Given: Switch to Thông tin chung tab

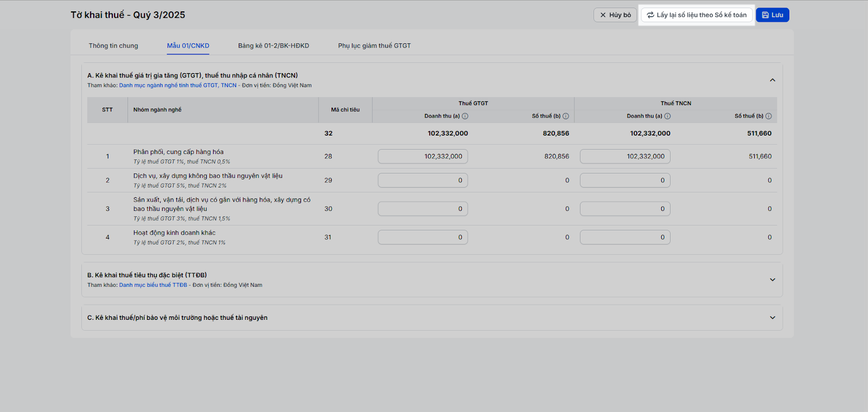Looking at the screenshot, I should click(113, 46).
